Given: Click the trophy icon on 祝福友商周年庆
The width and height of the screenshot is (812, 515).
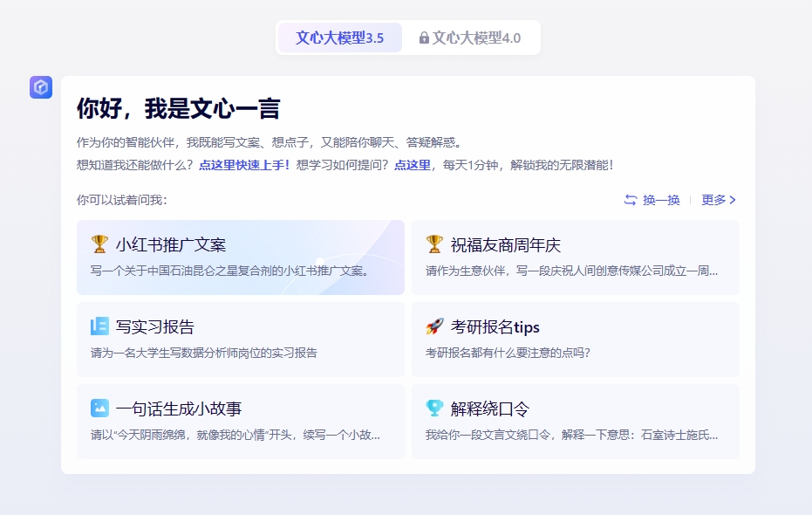Looking at the screenshot, I should click(x=434, y=244).
